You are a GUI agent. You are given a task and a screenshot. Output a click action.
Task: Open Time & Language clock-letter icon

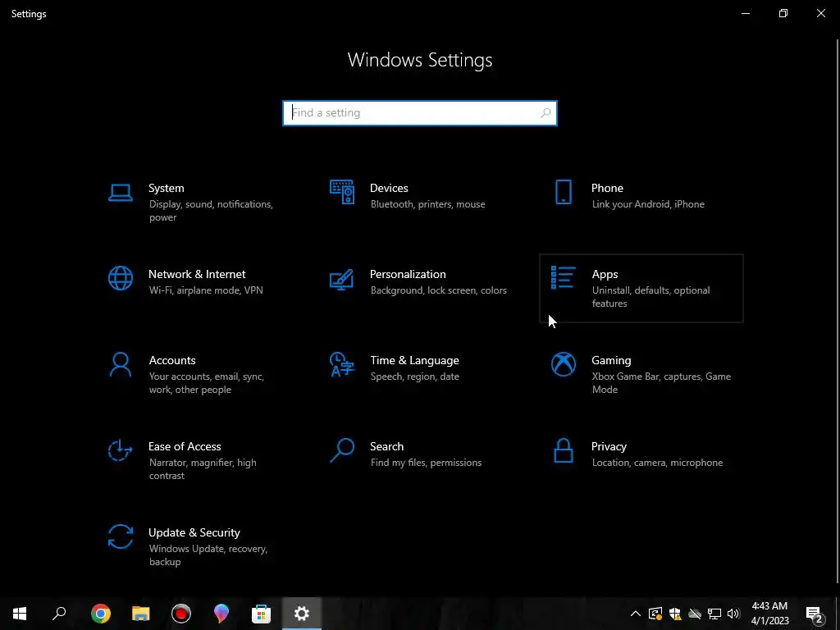pos(342,364)
